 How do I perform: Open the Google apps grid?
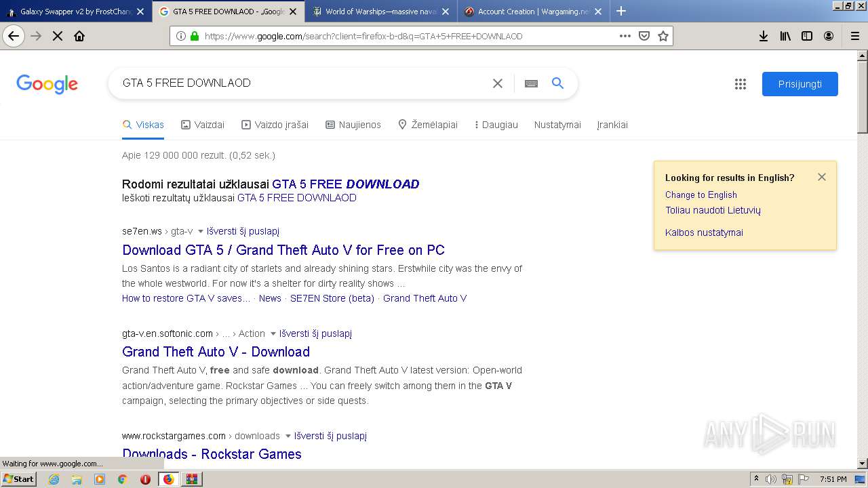coord(741,84)
